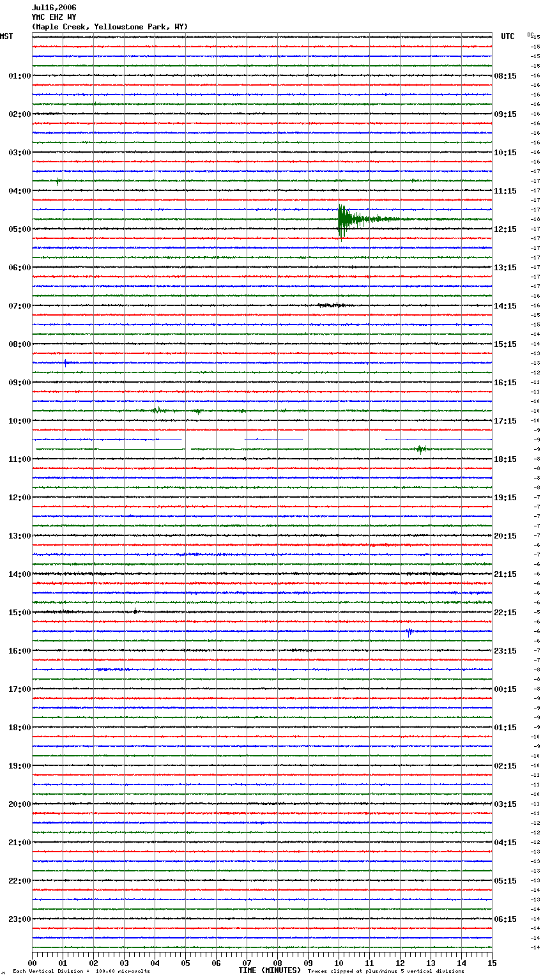Viewport: 543px width, 980px height.
Task: Select the 08:00 MST time label
Action: (x=20, y=344)
